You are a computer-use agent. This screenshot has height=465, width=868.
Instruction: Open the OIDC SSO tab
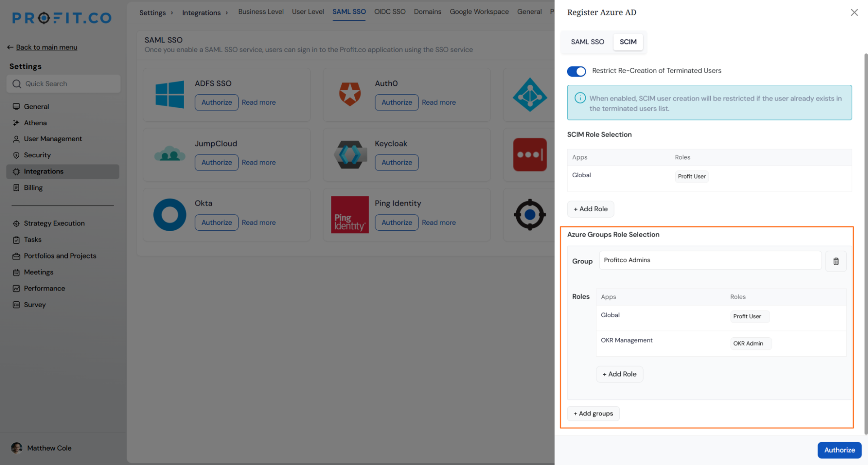click(389, 12)
